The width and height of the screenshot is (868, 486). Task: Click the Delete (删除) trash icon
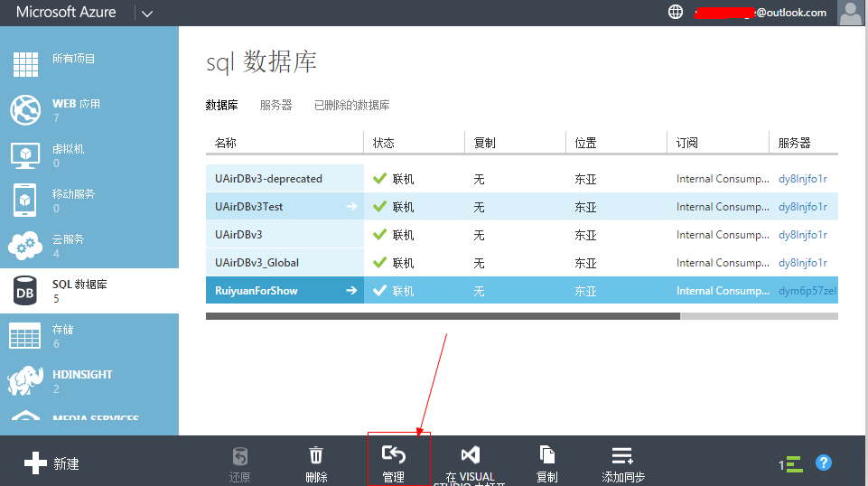click(x=316, y=455)
